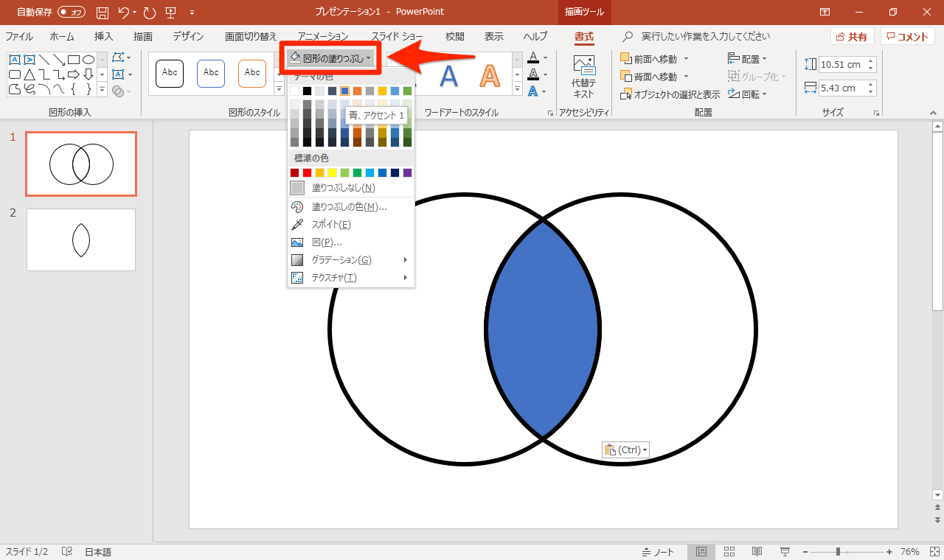The width and height of the screenshot is (944, 560).
Task: Toggle the Notes (ノート) pane button
Action: click(658, 552)
